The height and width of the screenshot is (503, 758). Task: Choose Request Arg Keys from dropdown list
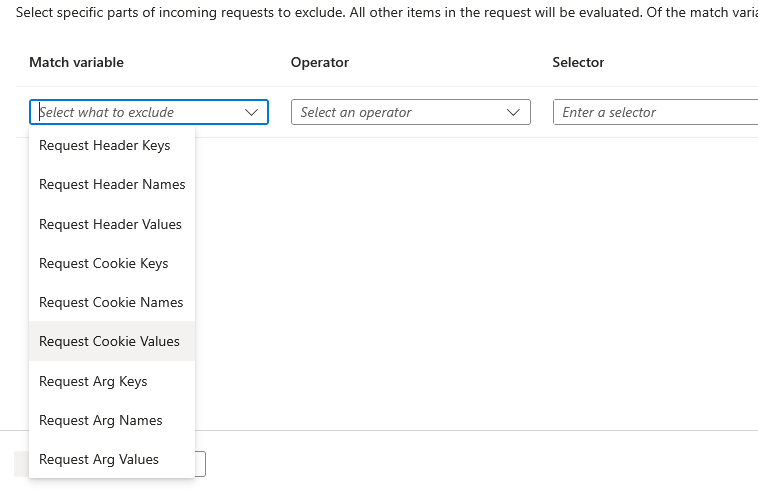[93, 381]
